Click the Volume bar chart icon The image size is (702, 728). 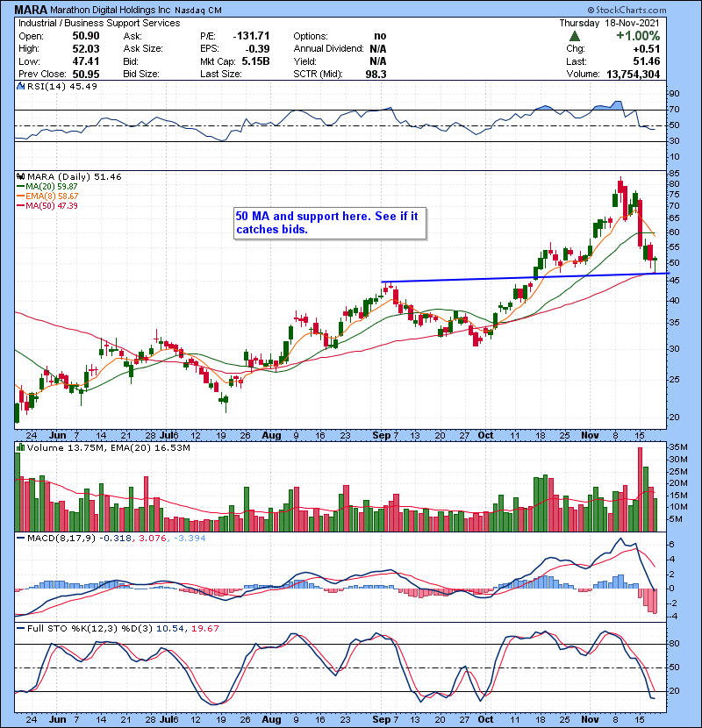[21, 448]
